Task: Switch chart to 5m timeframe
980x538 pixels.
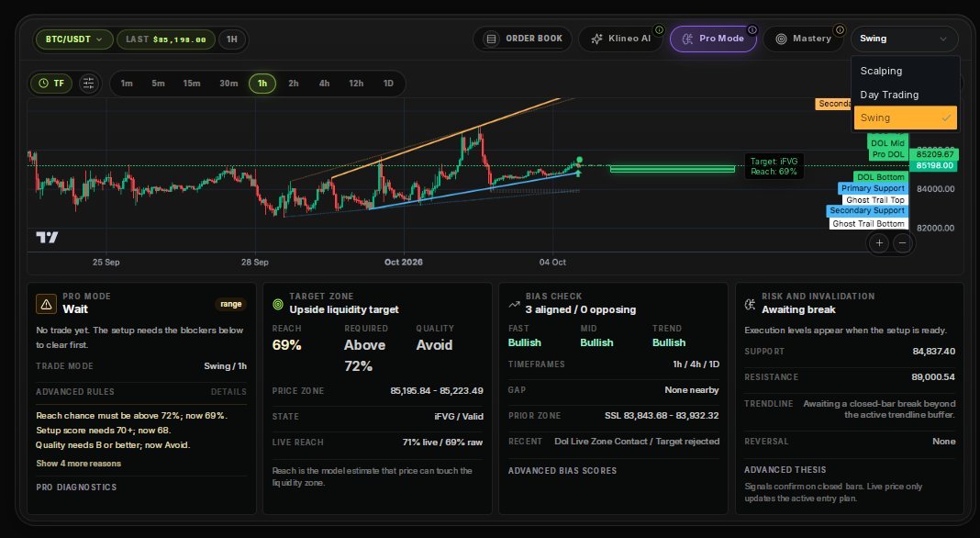Action: (x=158, y=84)
